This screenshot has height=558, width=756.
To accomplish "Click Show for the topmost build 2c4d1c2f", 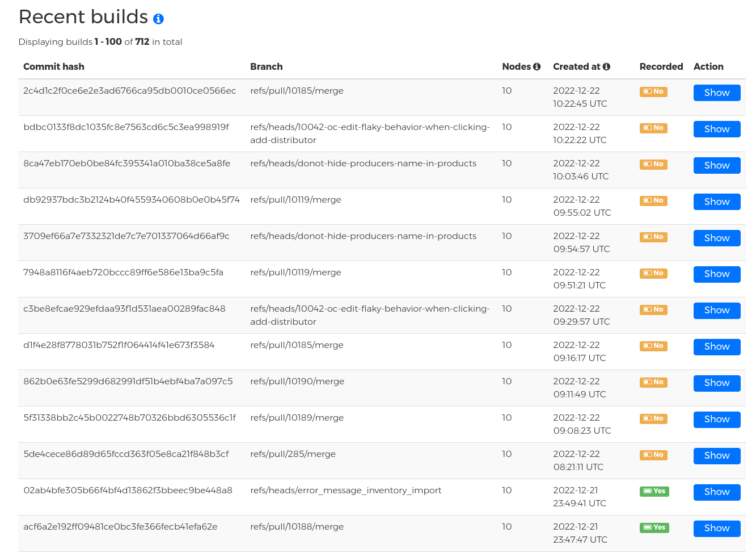I will 716,93.
